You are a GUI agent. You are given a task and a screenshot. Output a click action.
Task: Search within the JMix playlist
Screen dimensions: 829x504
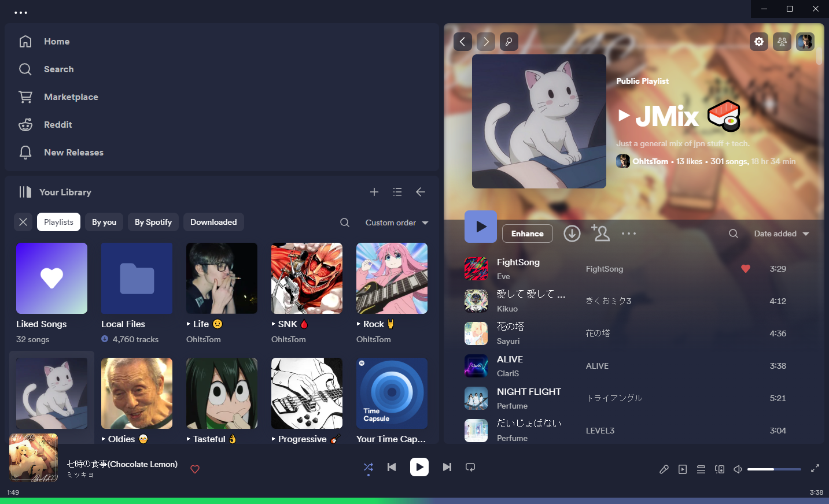[734, 234]
